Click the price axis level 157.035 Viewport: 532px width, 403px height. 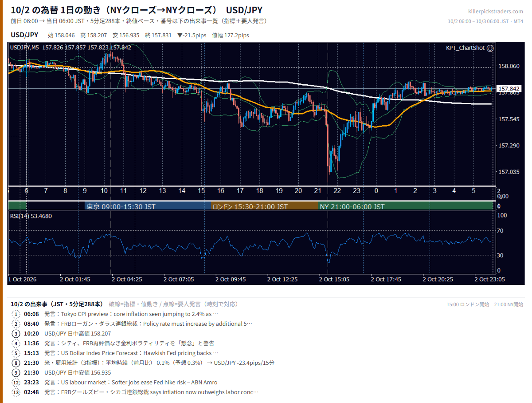point(509,172)
